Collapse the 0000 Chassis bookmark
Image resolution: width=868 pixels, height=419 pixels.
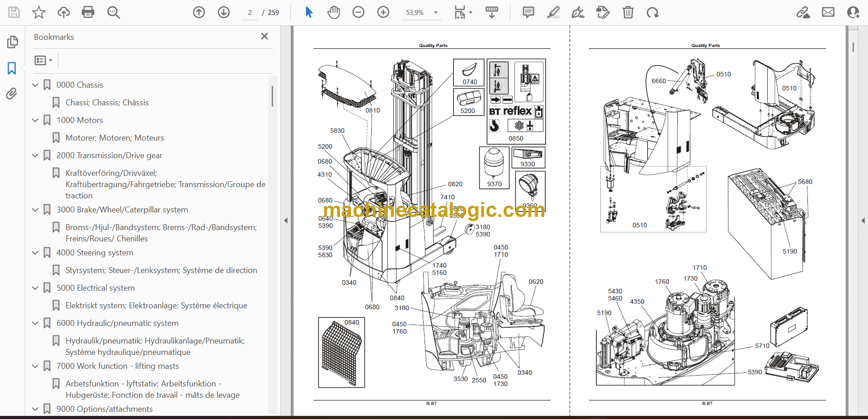point(35,85)
